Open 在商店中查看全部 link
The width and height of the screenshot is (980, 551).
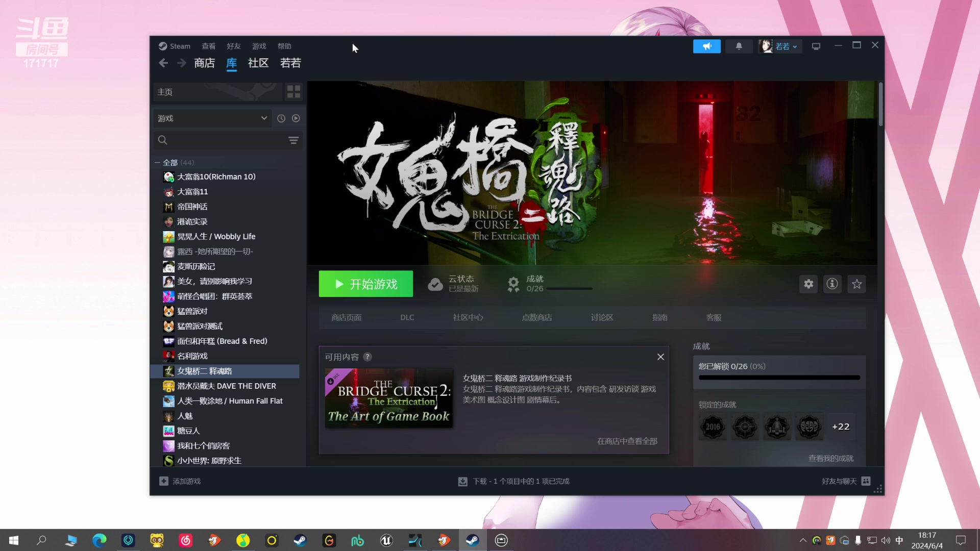pos(627,441)
